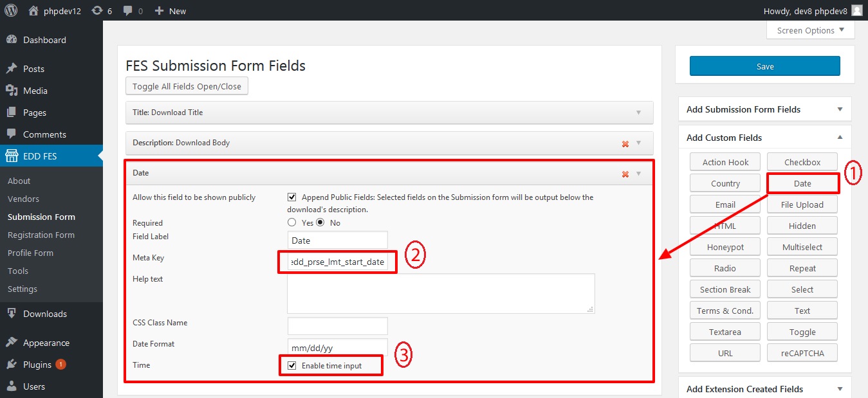Expand the Add Submission Form Fields panel
This screenshot has width=868, height=398.
840,109
